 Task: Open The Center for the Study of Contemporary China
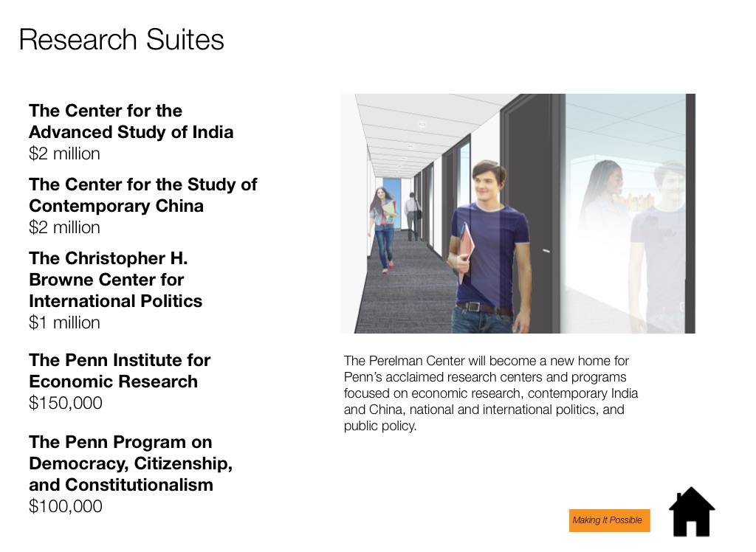point(142,195)
